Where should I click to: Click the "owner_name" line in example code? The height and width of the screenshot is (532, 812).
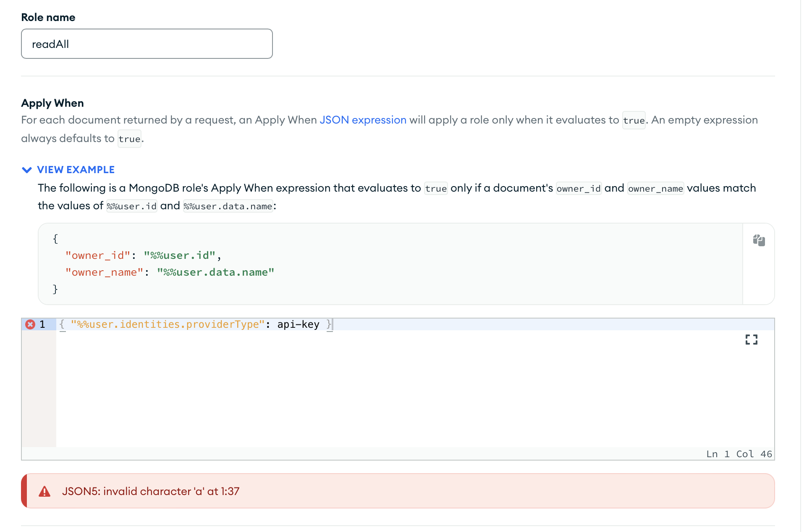(170, 272)
